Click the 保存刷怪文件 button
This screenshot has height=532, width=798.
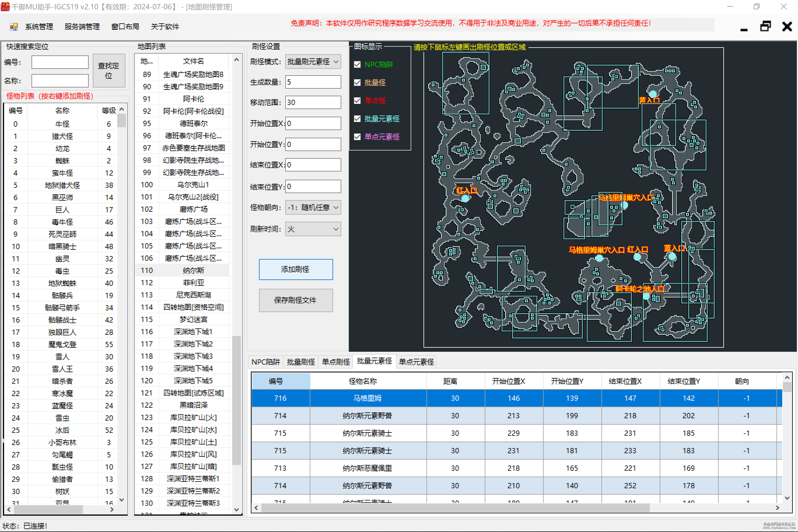pyautogui.click(x=296, y=300)
